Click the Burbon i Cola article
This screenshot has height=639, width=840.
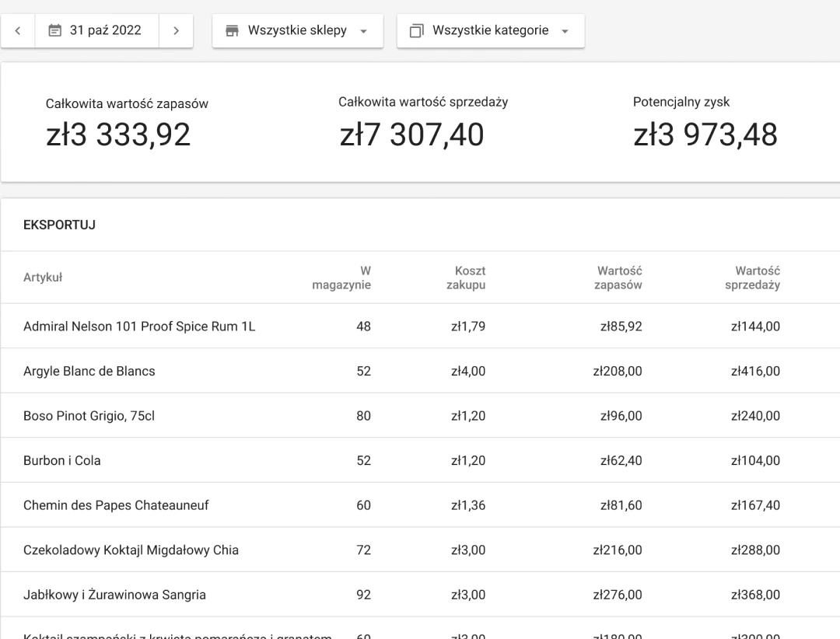pyautogui.click(x=62, y=461)
